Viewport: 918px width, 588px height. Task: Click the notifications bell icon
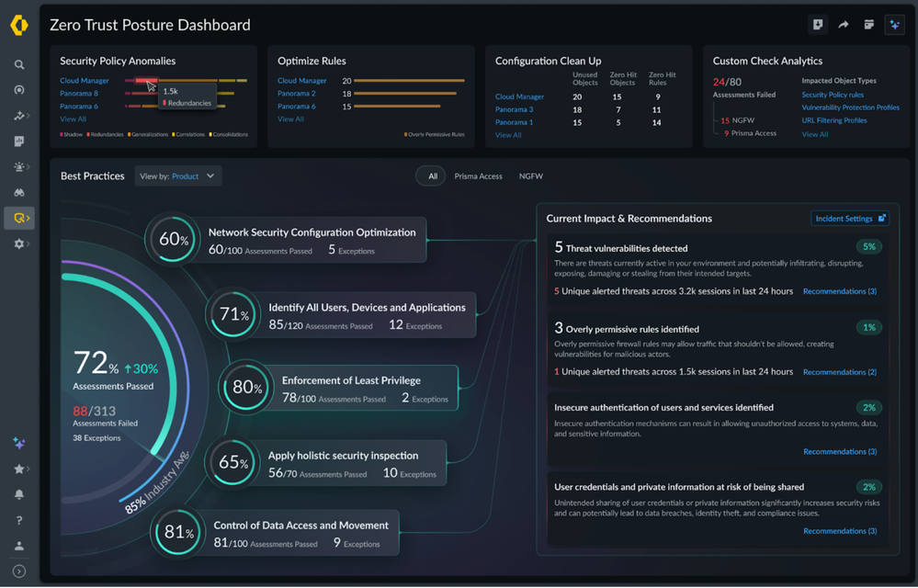[x=19, y=495]
